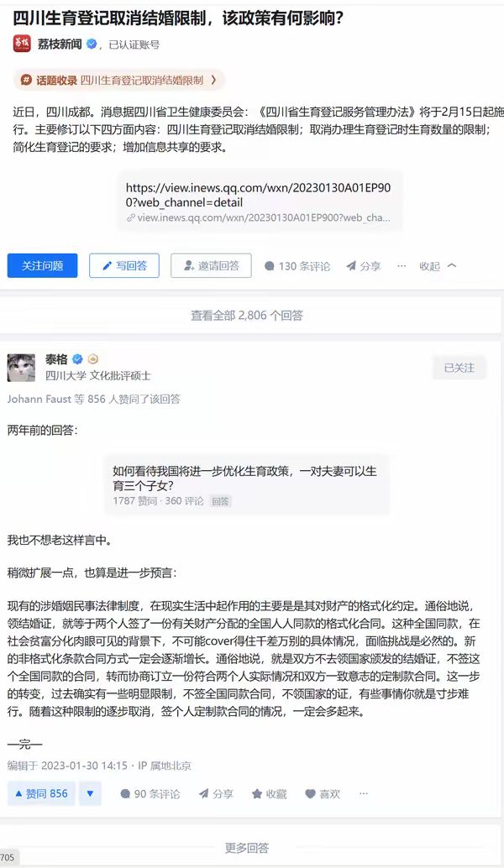Downvote the answer with the down arrow
Screen dimensions: 504x868
click(x=90, y=794)
